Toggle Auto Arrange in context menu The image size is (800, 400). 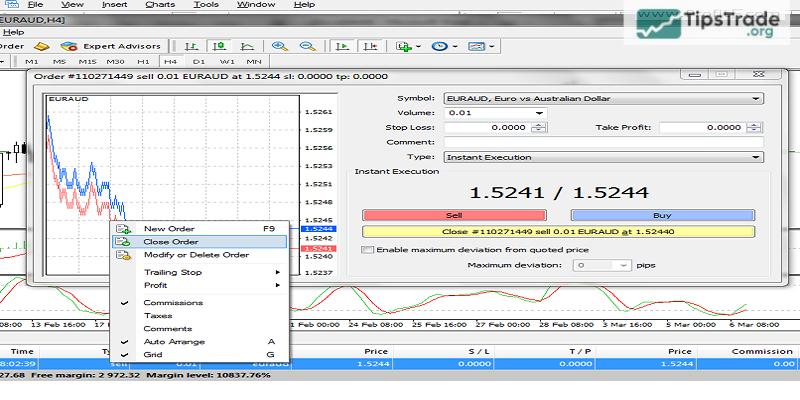pos(173,341)
